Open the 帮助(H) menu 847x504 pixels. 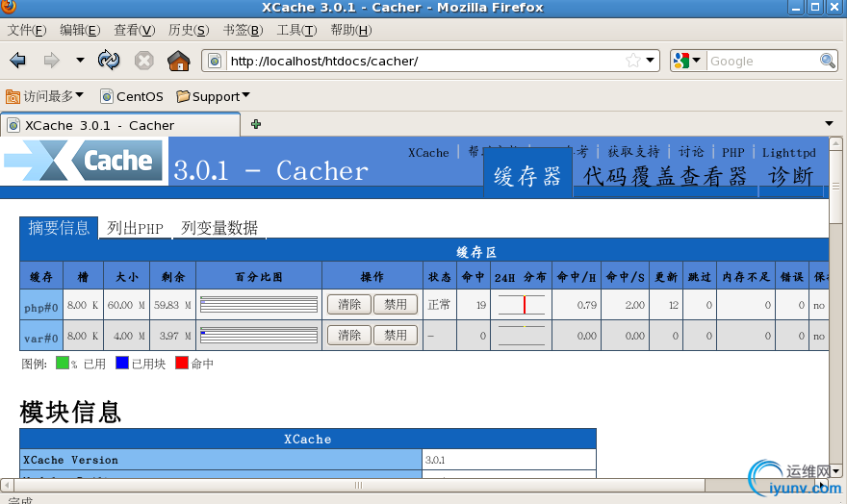pos(351,30)
